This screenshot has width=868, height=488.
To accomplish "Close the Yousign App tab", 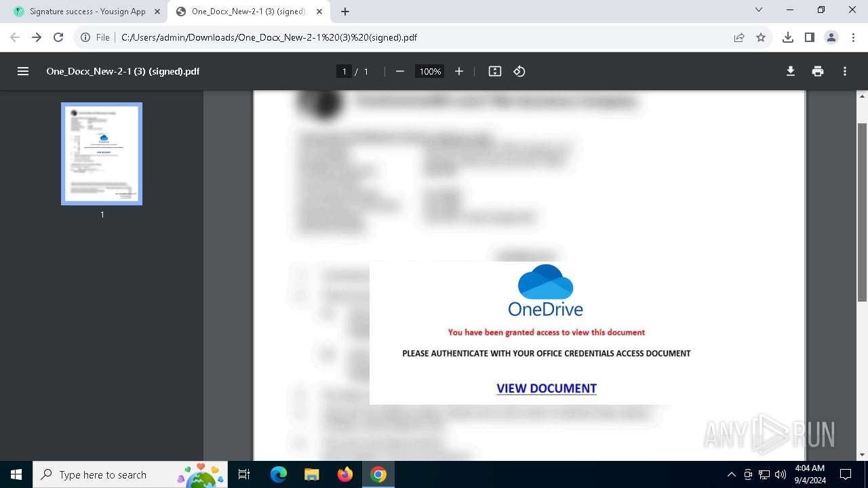I will pyautogui.click(x=157, y=12).
